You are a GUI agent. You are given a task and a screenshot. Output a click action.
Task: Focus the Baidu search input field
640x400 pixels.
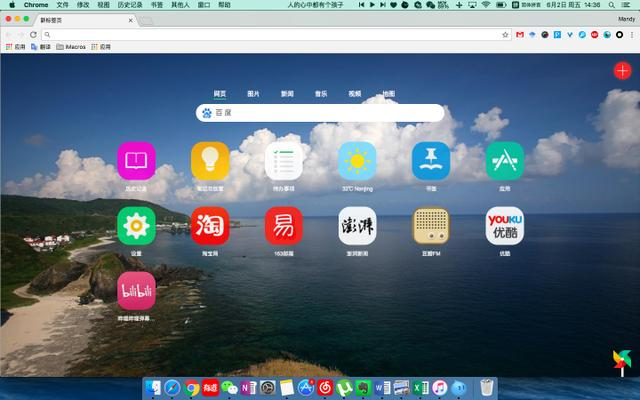click(x=320, y=113)
